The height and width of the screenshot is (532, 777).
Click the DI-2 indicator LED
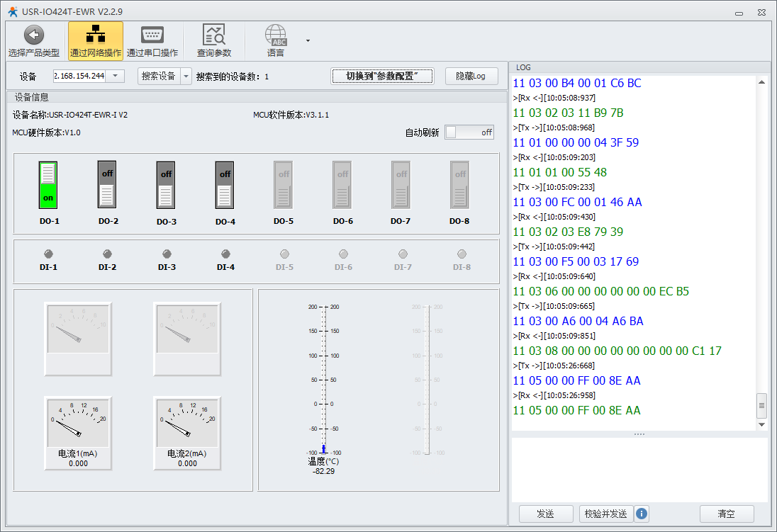(107, 254)
